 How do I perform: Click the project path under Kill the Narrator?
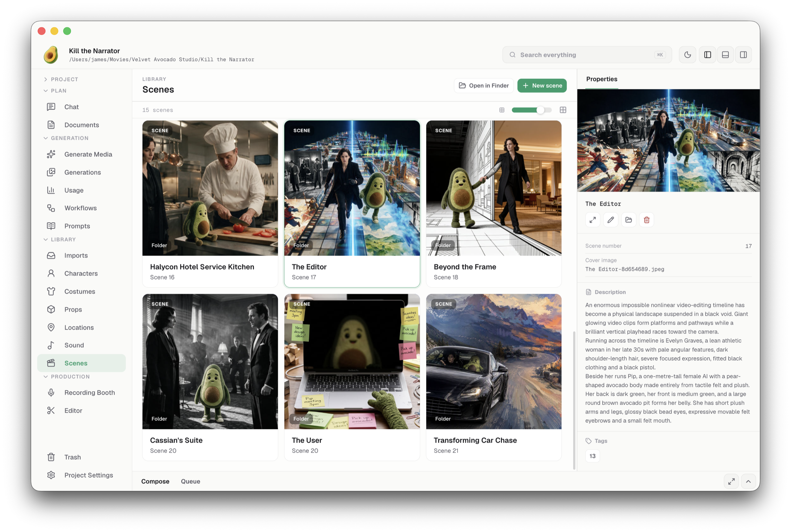click(x=161, y=59)
